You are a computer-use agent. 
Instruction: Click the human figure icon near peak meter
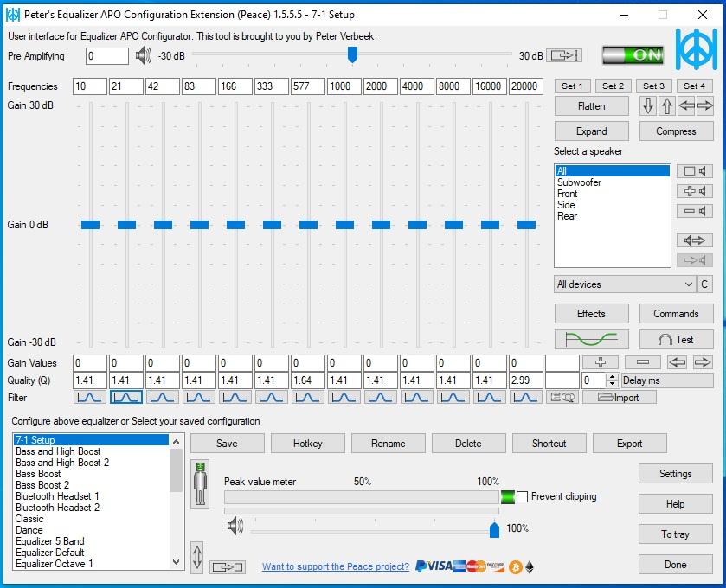[200, 484]
